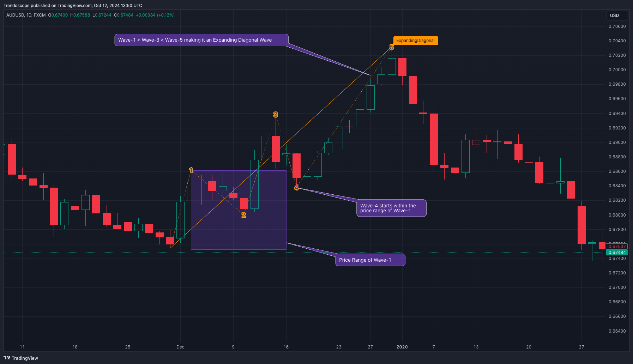Select the Wave-1 < Wave-3 < Wave-5 annotation callout
Image resolution: width=633 pixels, height=364 pixels.
click(201, 40)
